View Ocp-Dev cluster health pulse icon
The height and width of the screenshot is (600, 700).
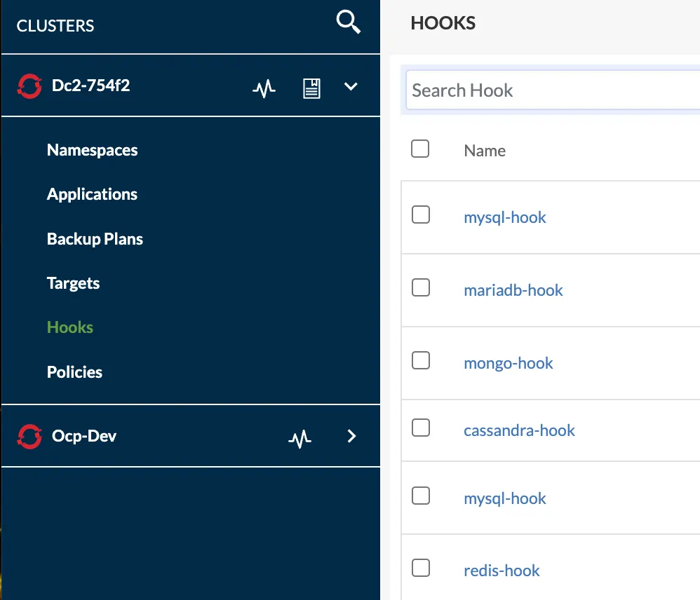[x=300, y=439]
